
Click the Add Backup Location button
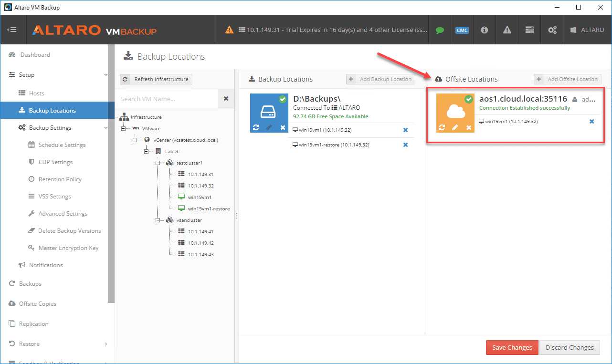click(380, 79)
